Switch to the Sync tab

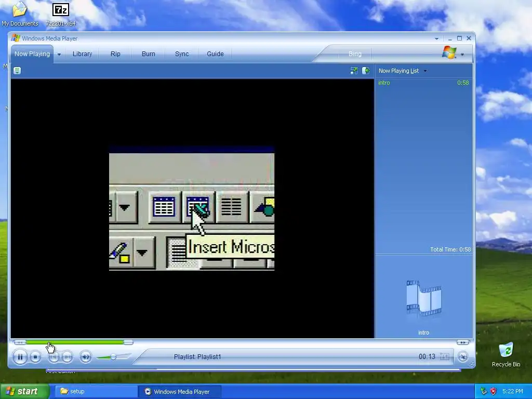click(182, 54)
